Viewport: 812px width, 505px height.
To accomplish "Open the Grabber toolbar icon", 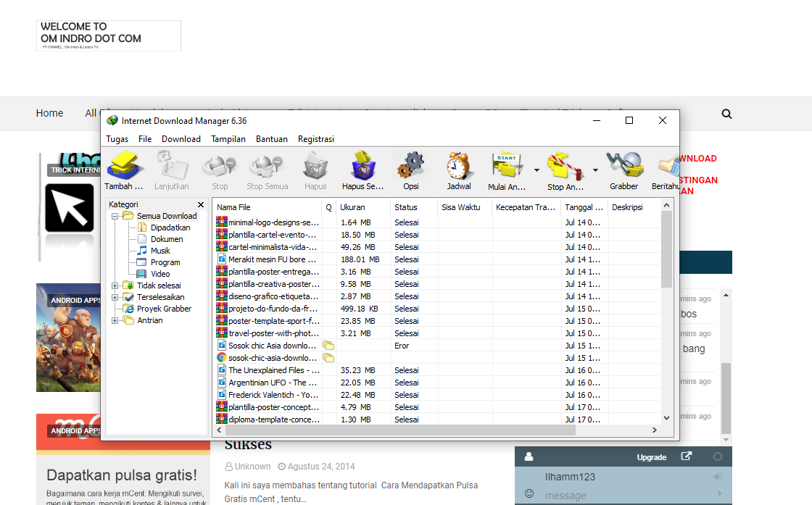I will (x=624, y=171).
